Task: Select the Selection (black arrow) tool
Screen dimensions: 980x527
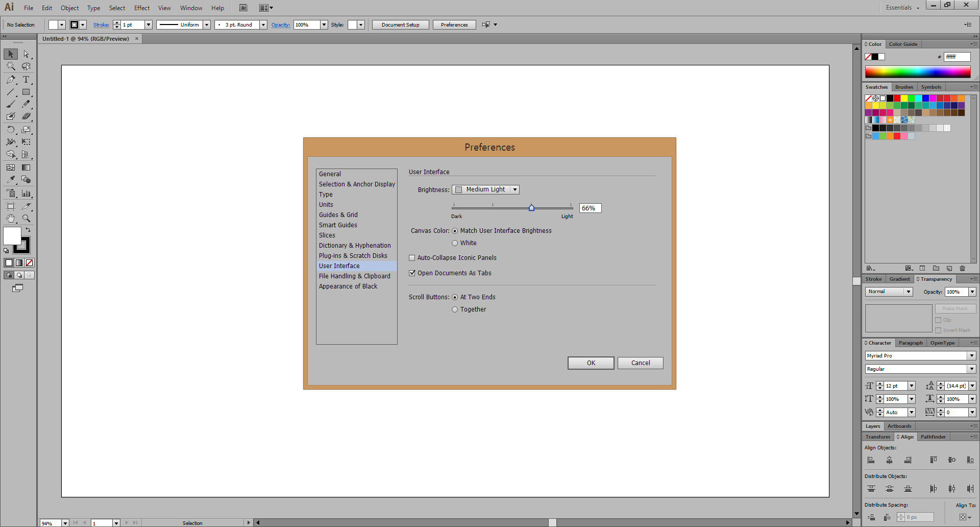Action: [11, 54]
